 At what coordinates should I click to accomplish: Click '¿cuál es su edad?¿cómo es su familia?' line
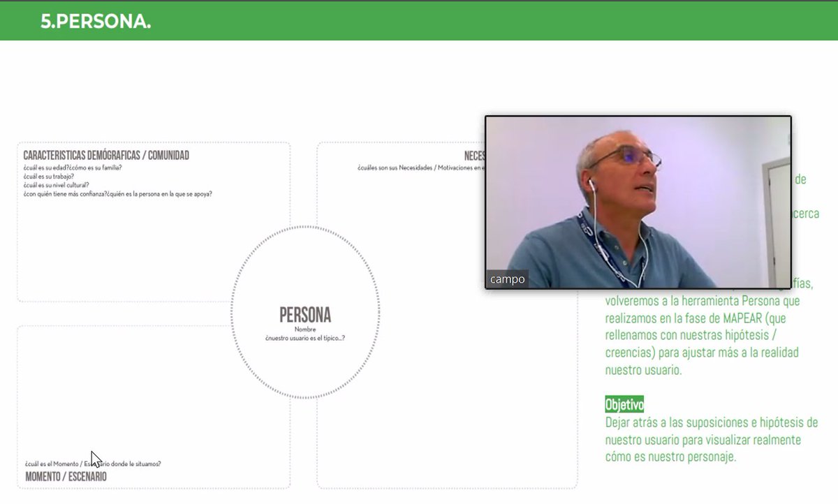click(73, 168)
